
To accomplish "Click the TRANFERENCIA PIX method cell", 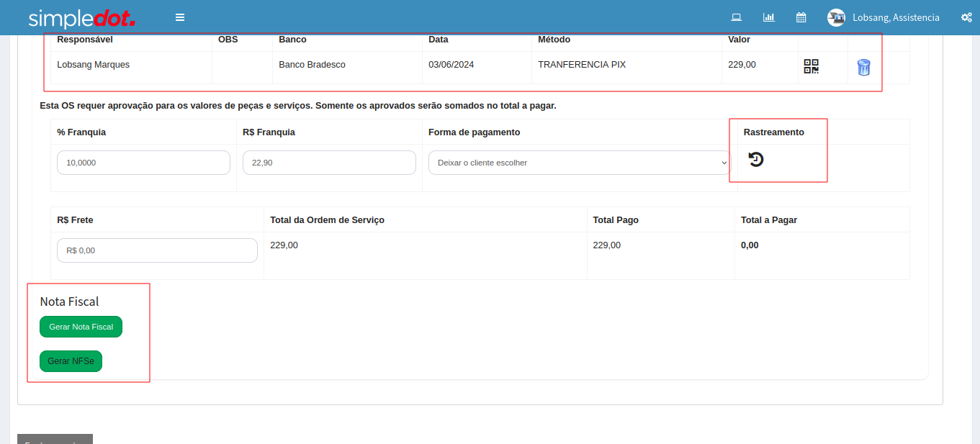I will [582, 65].
